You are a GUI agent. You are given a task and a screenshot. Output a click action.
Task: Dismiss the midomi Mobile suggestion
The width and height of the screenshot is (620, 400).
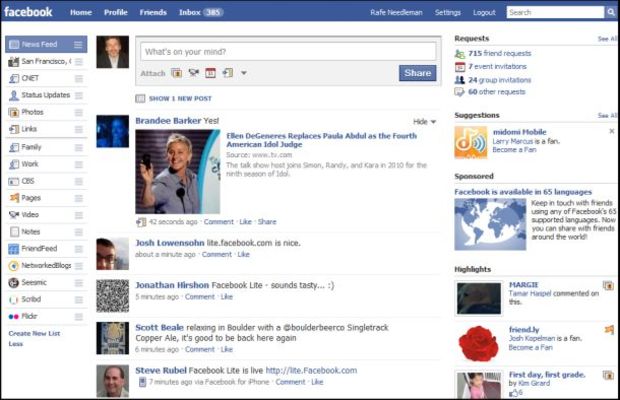tap(612, 131)
